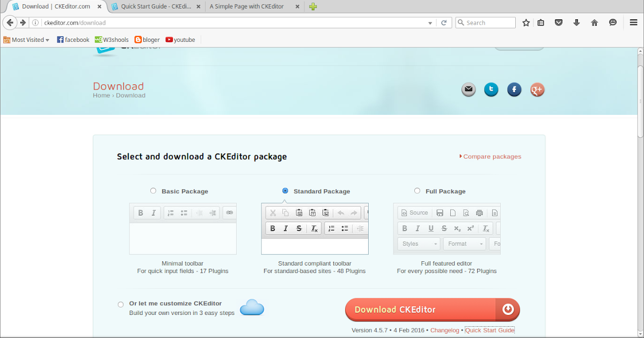The height and width of the screenshot is (338, 644).
Task: Focus the browser Search input field
Action: (486, 23)
